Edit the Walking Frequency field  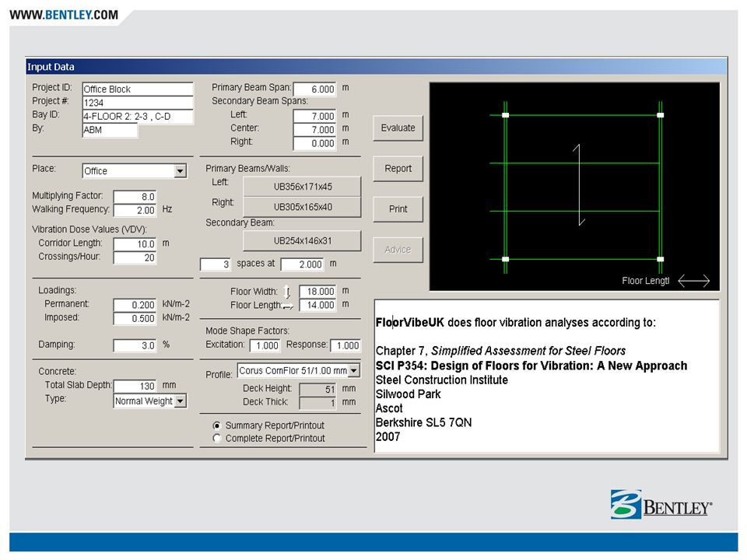(x=135, y=210)
